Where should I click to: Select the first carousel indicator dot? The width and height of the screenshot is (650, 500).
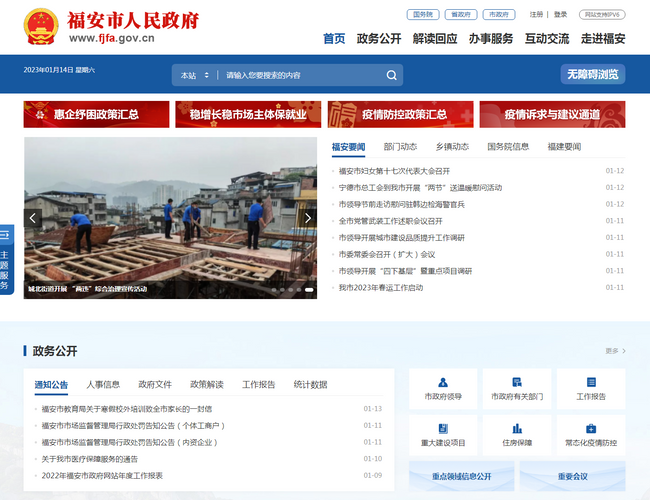point(274,290)
